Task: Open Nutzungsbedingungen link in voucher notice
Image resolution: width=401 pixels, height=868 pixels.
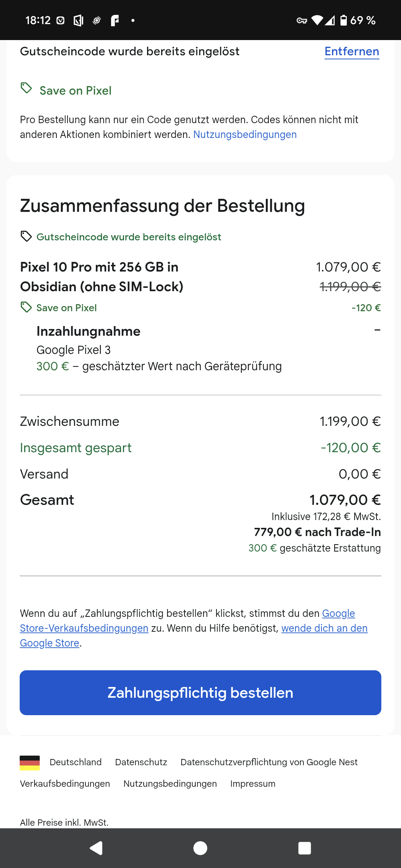Action: pyautogui.click(x=245, y=135)
